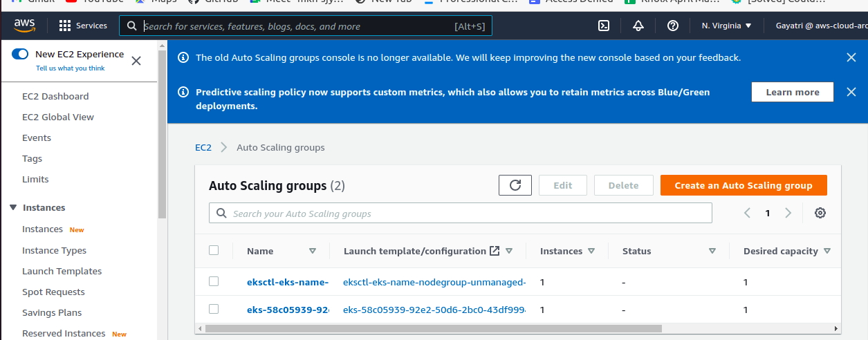Viewport: 868px width, 340px height.
Task: Sort by the Status column
Action: tap(712, 252)
